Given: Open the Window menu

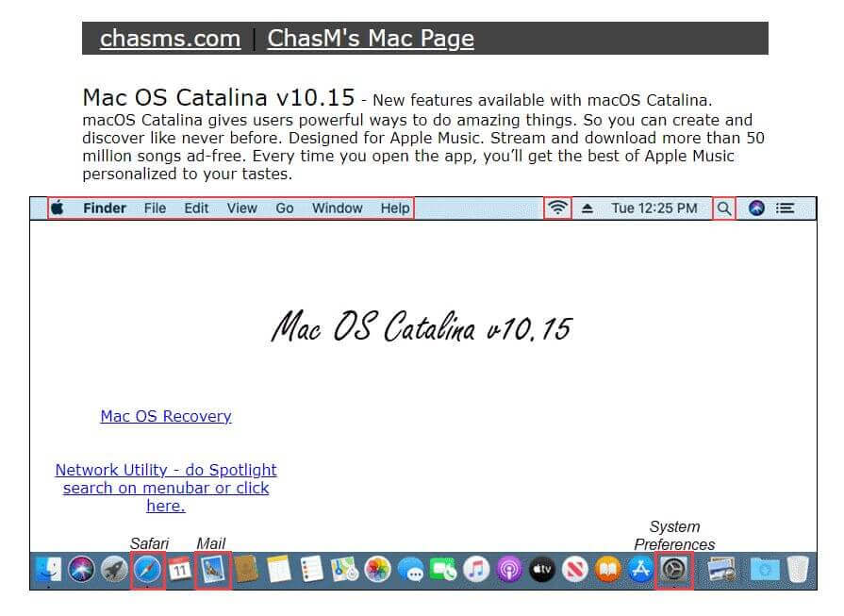Looking at the screenshot, I should pyautogui.click(x=338, y=208).
